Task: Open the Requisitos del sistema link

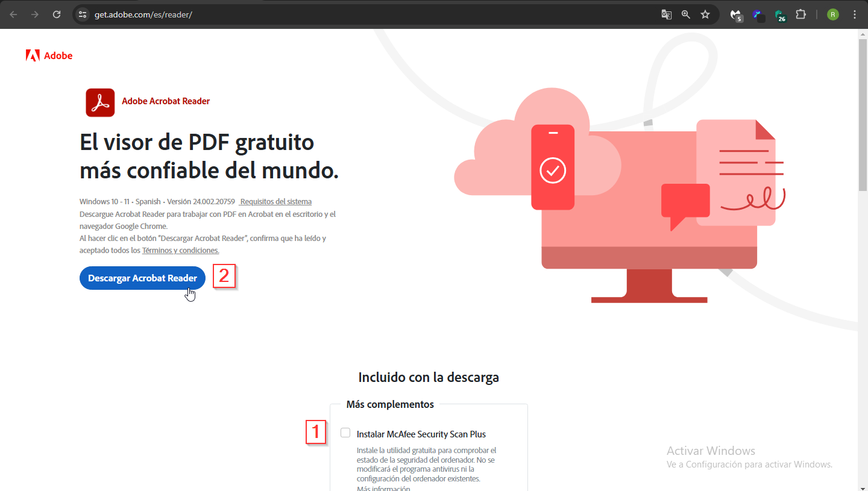Action: pyautogui.click(x=275, y=201)
